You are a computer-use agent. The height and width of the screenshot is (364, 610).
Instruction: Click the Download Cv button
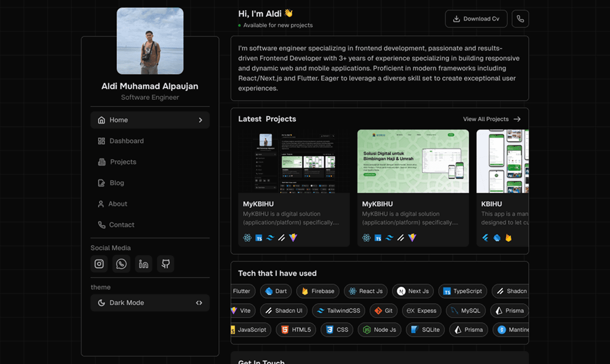pyautogui.click(x=476, y=19)
